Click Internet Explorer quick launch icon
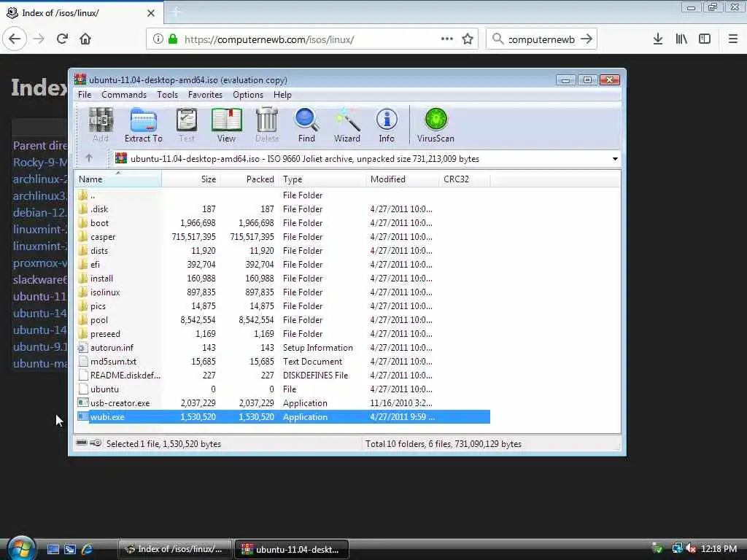This screenshot has height=560, width=747. [88, 549]
